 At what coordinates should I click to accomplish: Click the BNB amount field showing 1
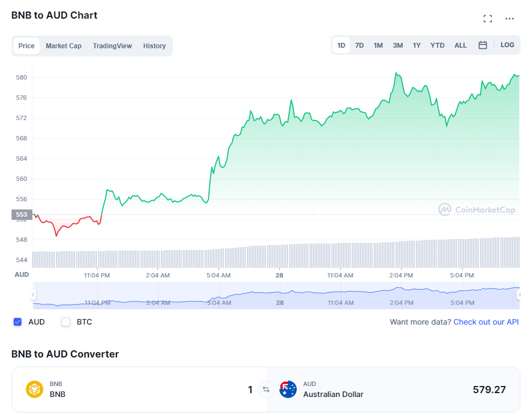pos(250,390)
